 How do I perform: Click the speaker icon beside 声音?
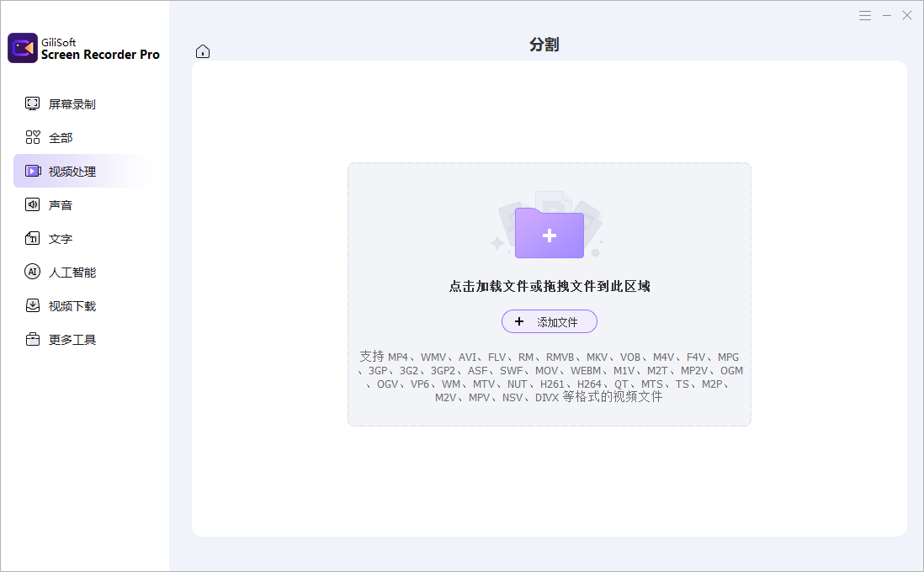click(x=33, y=204)
